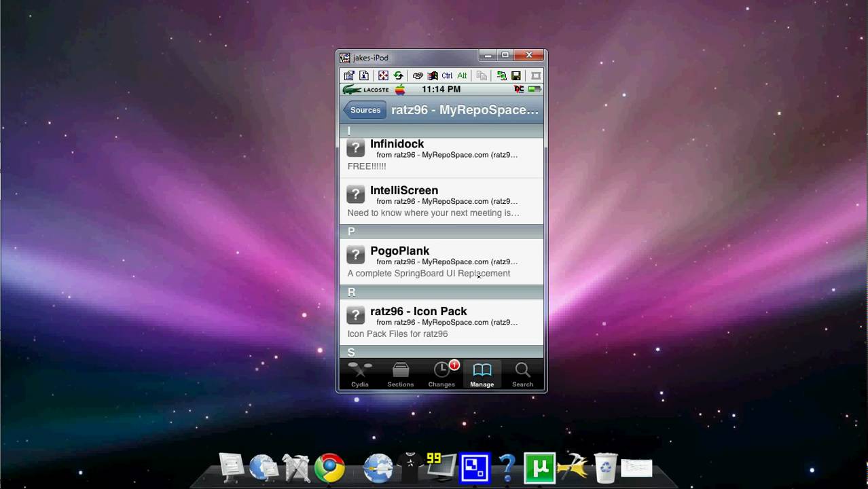Maximize the jakes-iPod VNC window
This screenshot has width=868, height=489.
pyautogui.click(x=505, y=56)
